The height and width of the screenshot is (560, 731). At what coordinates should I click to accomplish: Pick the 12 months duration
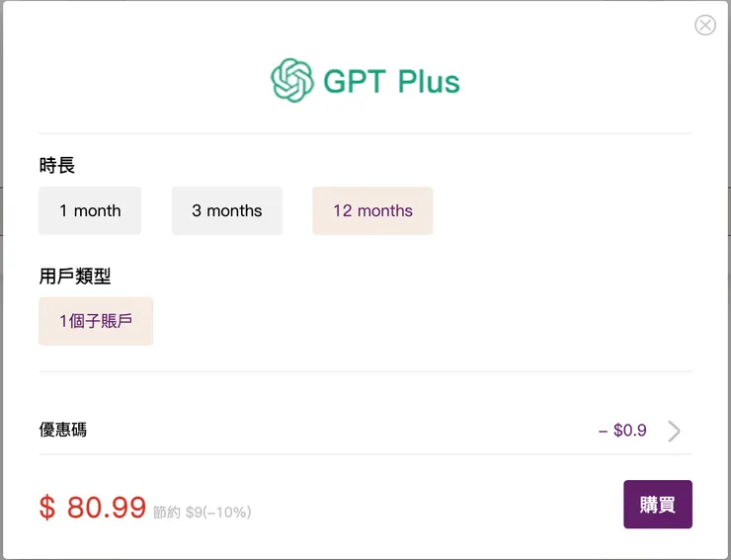pos(372,210)
